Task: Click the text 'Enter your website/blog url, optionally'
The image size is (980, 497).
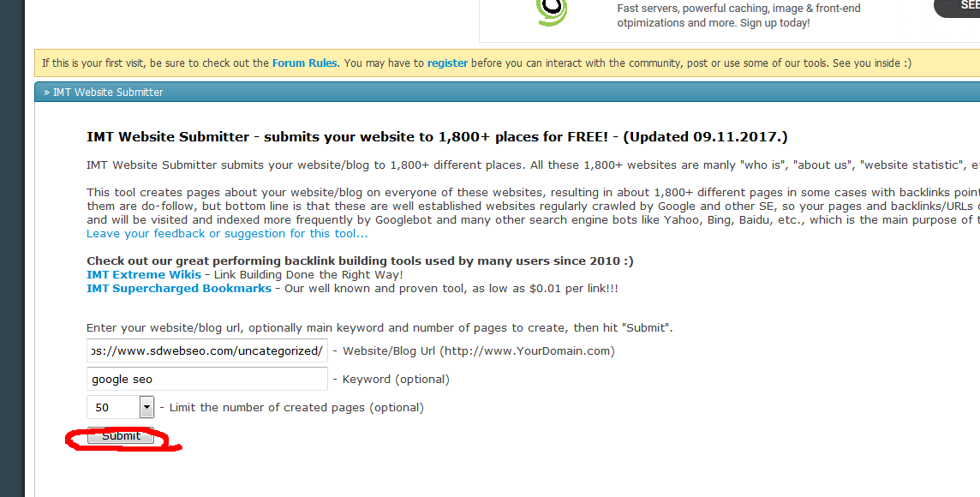Action: point(379,327)
